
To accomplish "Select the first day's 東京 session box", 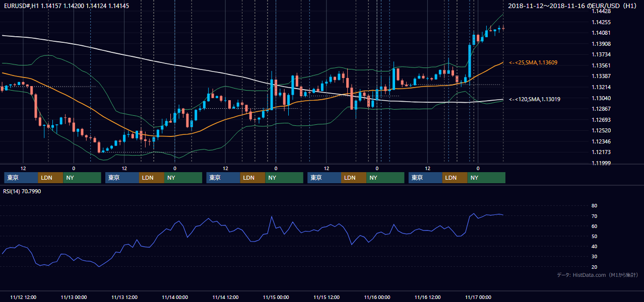I will click(x=21, y=178).
